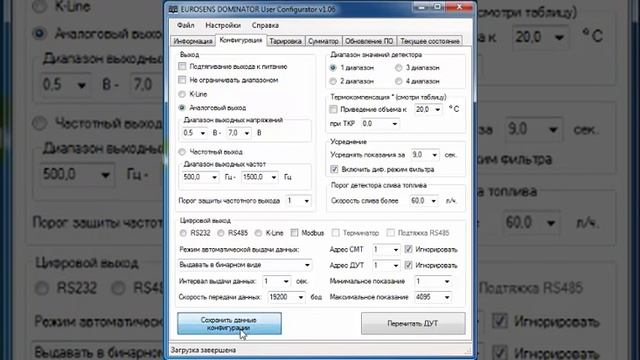Click the Перечитать ДУТ button
Image resolution: width=640 pixels, height=360 pixels.
[413, 324]
